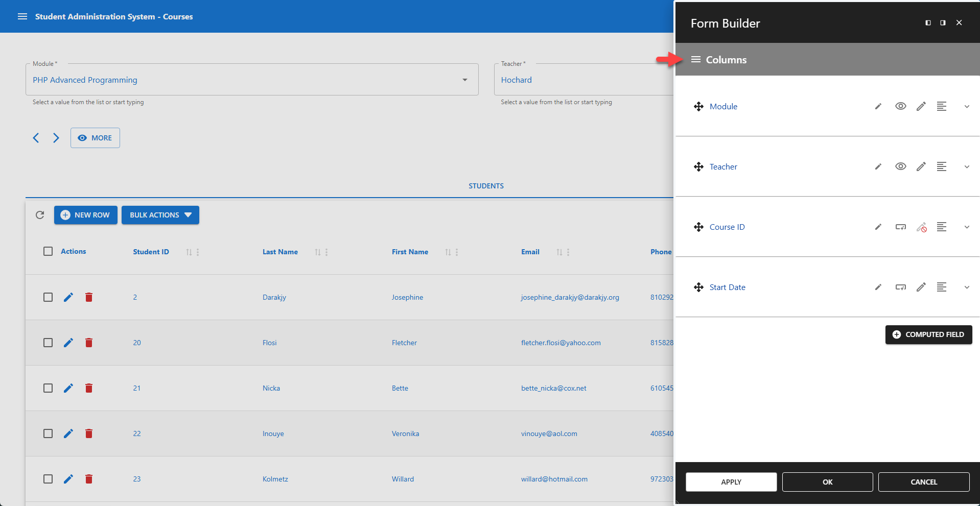Open alignment options for the Teacher column

pos(942,166)
